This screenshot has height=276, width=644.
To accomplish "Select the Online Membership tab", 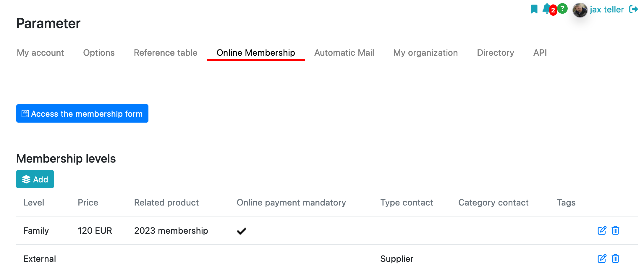I will (256, 53).
